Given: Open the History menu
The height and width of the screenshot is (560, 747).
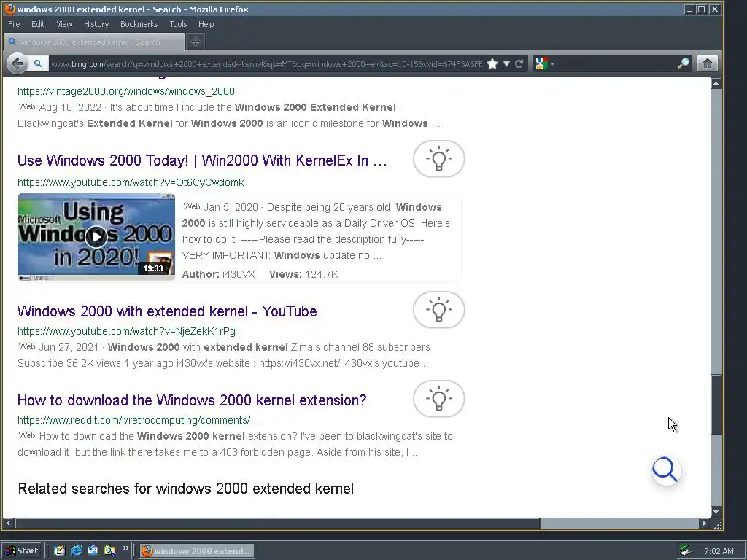Looking at the screenshot, I should (x=96, y=24).
